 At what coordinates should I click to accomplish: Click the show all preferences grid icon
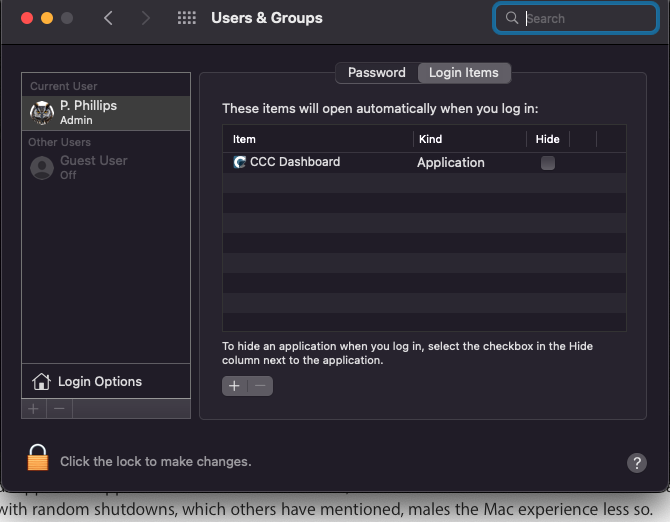click(186, 18)
